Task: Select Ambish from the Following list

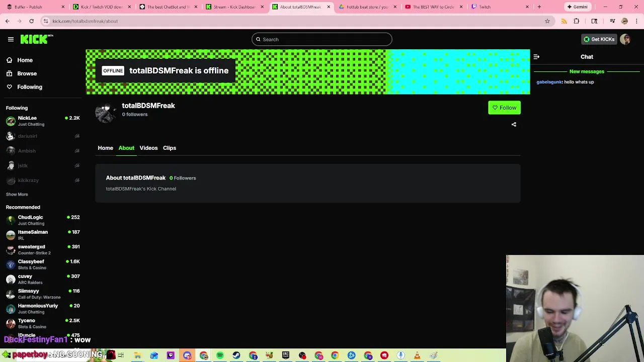Action: tap(43, 151)
